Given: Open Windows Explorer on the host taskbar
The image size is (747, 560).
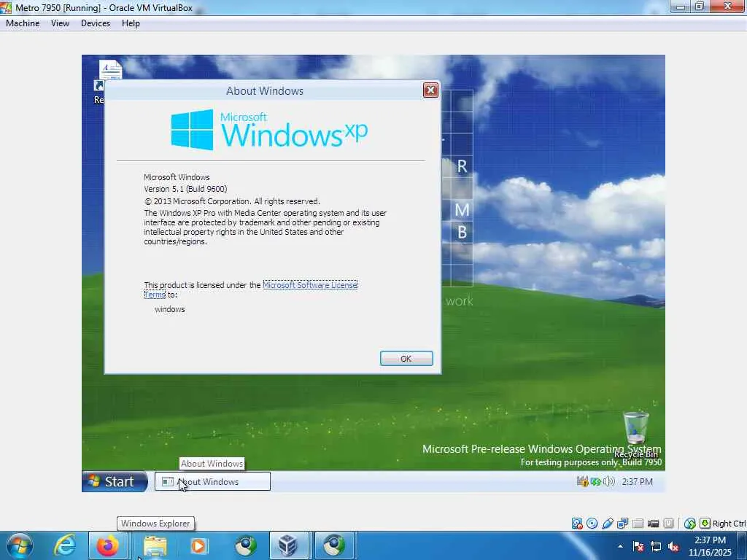Looking at the screenshot, I should point(155,545).
